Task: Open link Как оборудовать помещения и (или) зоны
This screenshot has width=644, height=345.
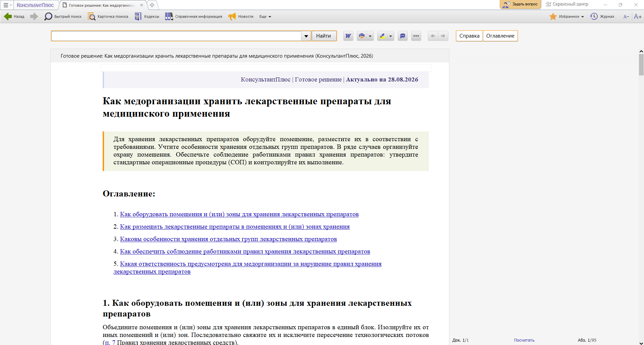Action: click(239, 214)
